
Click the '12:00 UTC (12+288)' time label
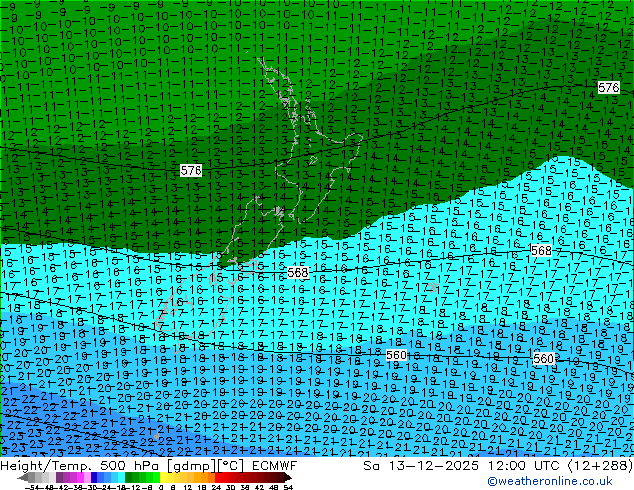(560, 466)
